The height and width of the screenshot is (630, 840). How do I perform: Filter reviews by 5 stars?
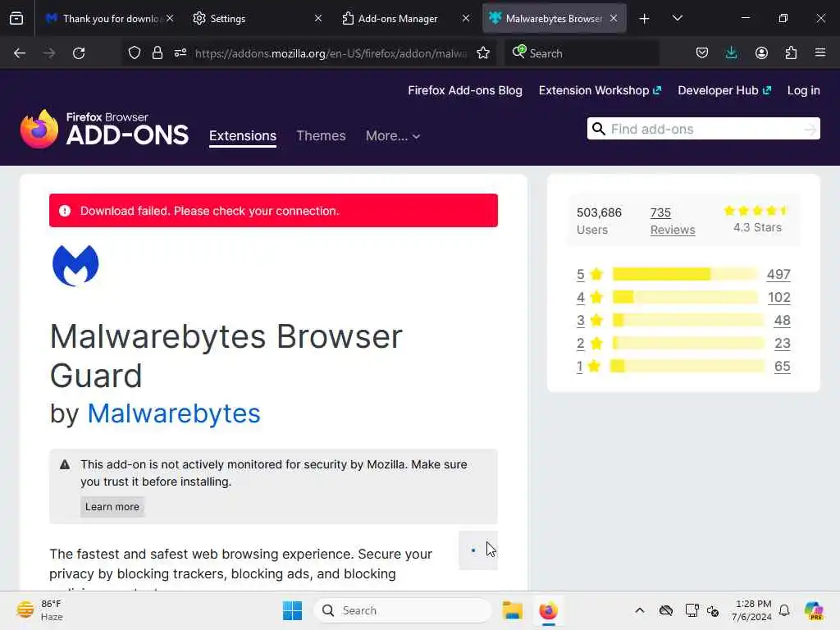click(580, 274)
